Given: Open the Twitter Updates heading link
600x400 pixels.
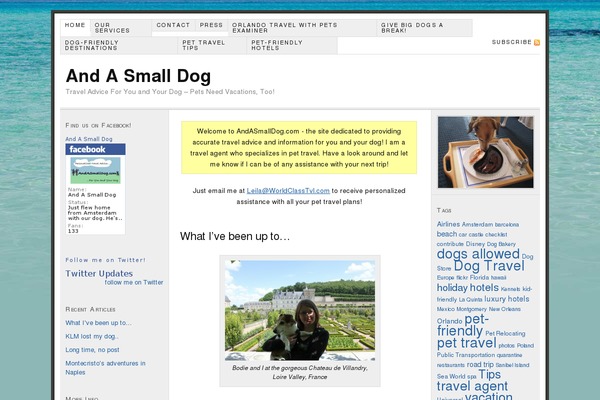Looking at the screenshot, I should point(99,274).
